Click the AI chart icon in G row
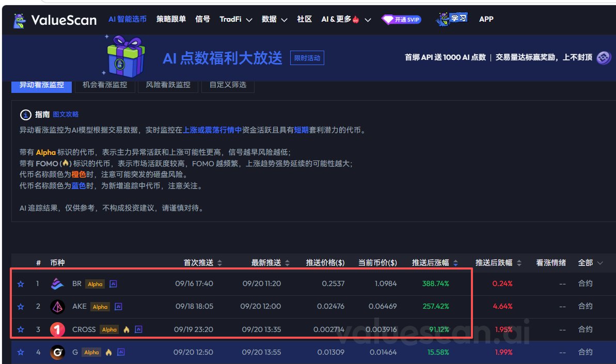 121,352
